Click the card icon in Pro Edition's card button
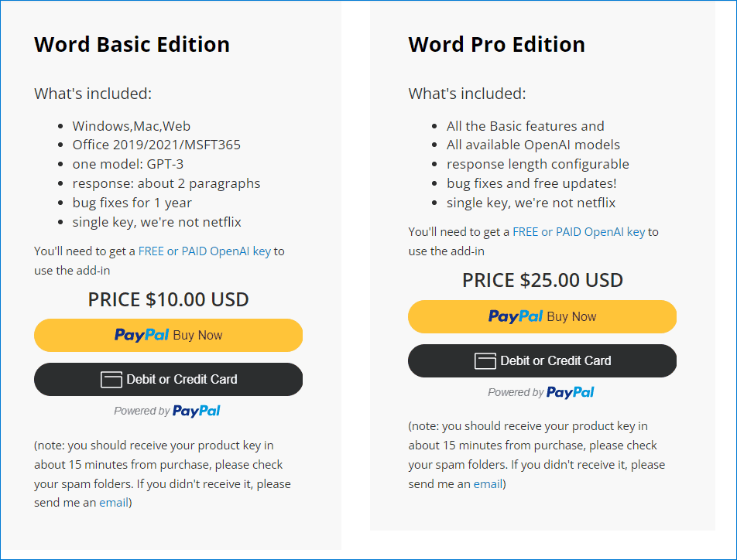This screenshot has height=560, width=737. pyautogui.click(x=485, y=361)
